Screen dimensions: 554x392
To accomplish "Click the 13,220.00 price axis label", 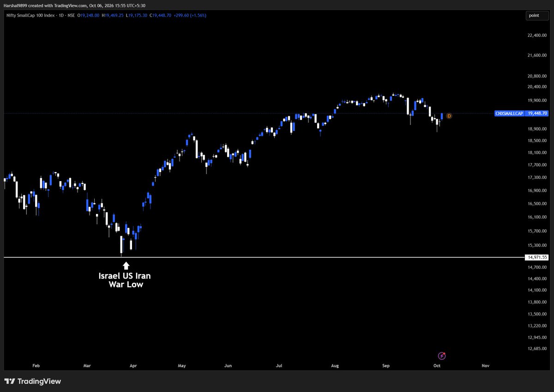I will tap(537, 325).
